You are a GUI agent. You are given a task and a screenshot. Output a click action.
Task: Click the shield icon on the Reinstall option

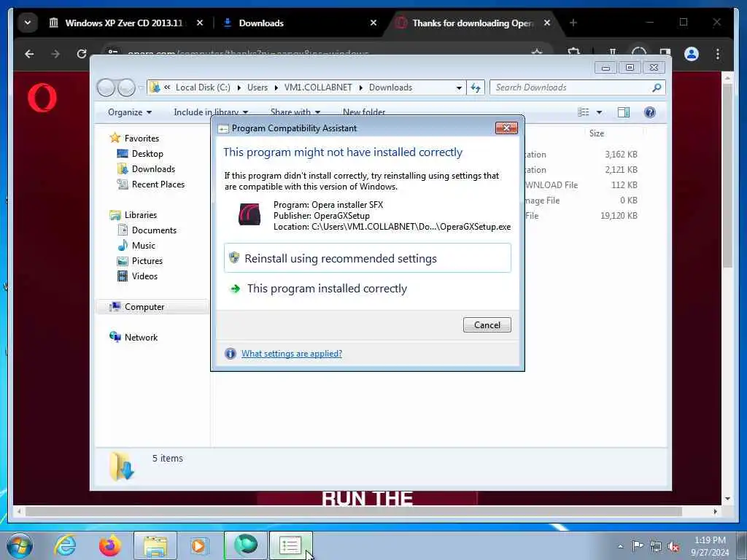pos(234,257)
